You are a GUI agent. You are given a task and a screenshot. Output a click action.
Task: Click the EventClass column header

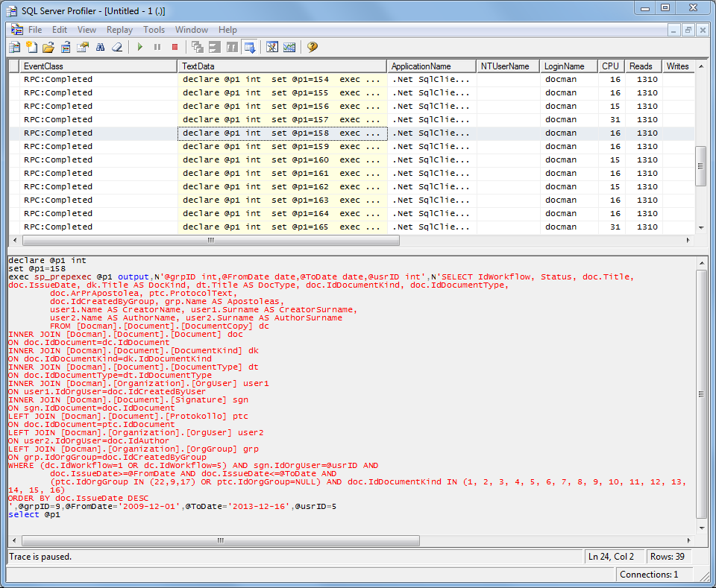[x=98, y=66]
